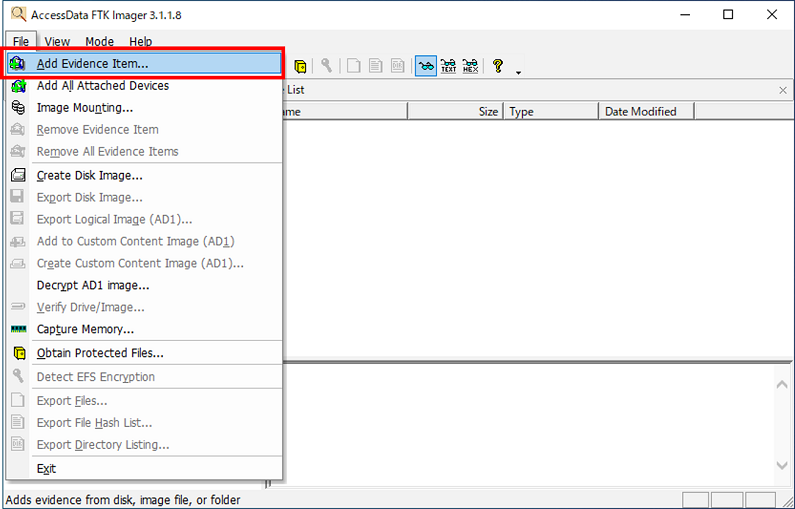Open the View menu
The height and width of the screenshot is (509, 795).
(57, 42)
